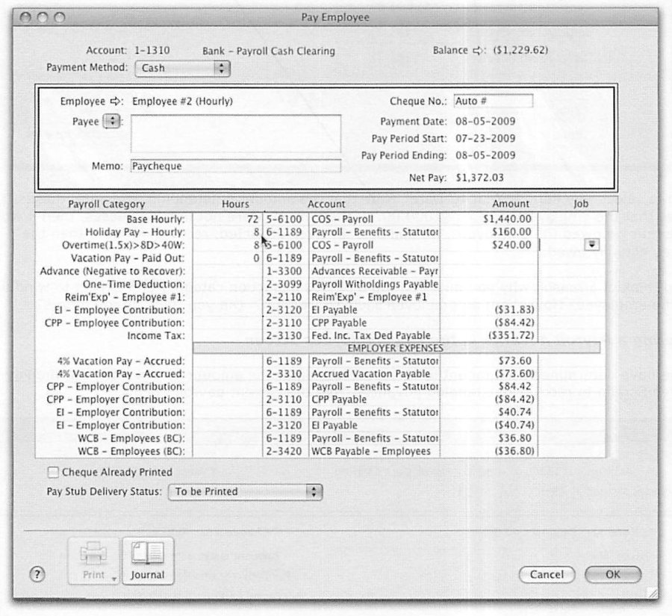Screen dimensions: 672x616
Task: Click the $40.74 EI Employer Contribution amount
Action: 514,412
